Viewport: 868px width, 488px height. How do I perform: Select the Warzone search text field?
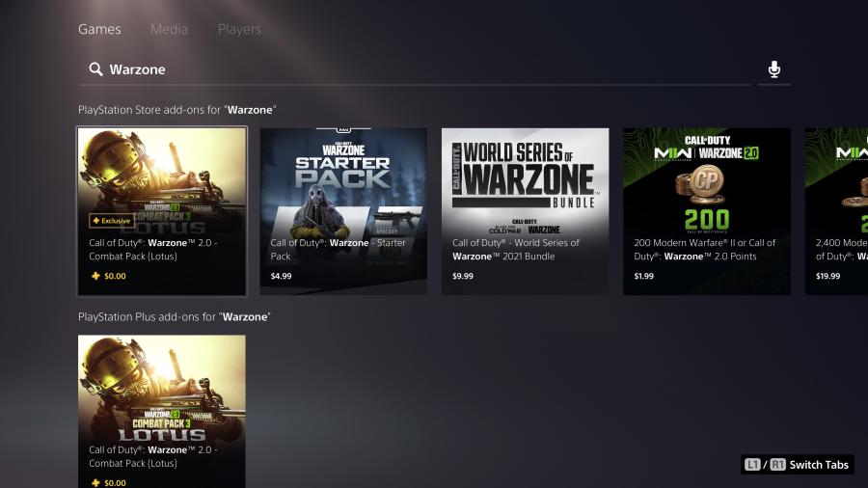pos(414,69)
